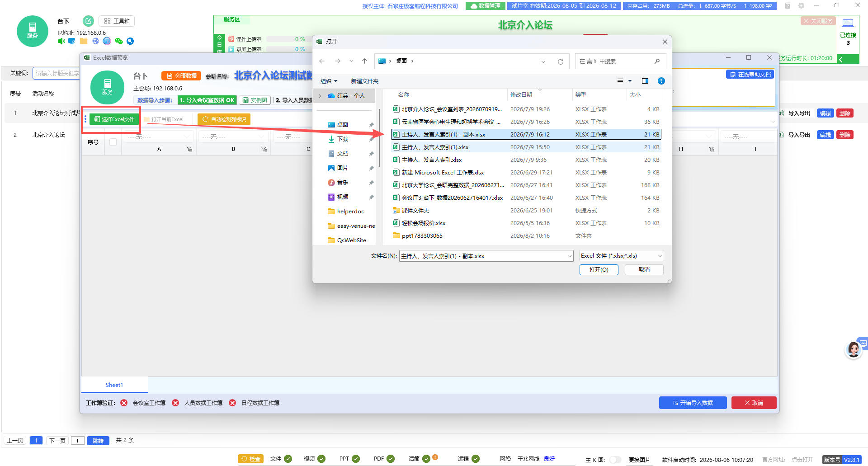This screenshot has height=466, width=868.
Task: Select file 轻松会场报价.xlsx
Action: (x=526, y=223)
